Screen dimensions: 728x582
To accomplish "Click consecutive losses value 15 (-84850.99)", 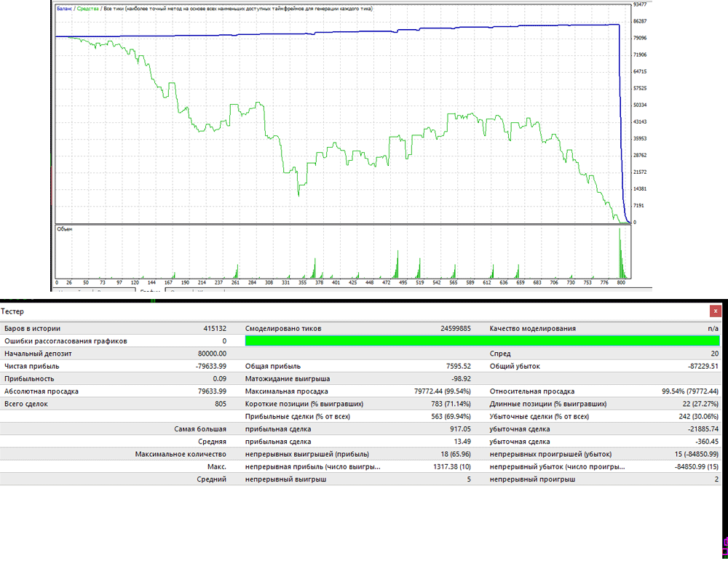I will pyautogui.click(x=697, y=454).
